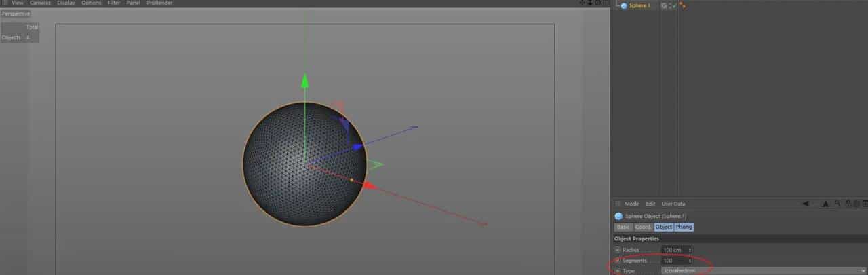Click the Radius stepper arrows
Viewport: 868px width, 275px height.
pos(690,250)
